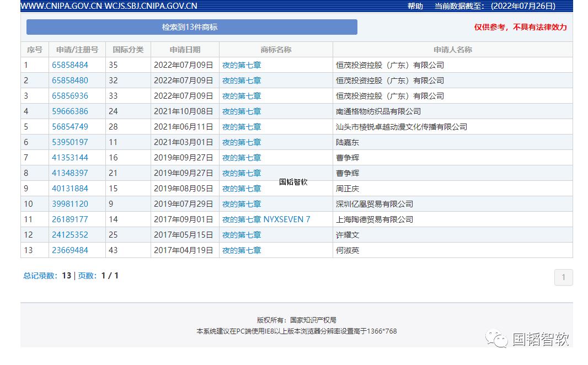588x365 pixels.
Task: Click trademark name 夜的第七章 NYXSEVEN 7
Action: pyautogui.click(x=266, y=219)
